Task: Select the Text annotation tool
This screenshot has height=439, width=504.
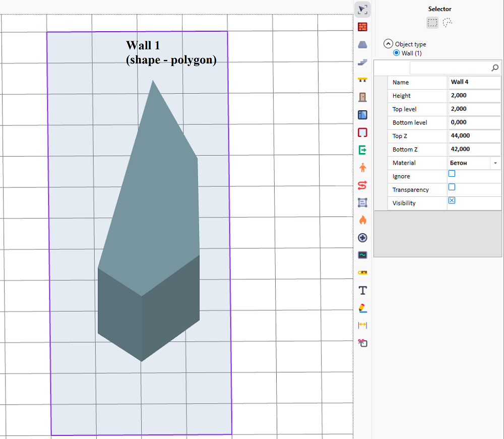Action: point(362,290)
